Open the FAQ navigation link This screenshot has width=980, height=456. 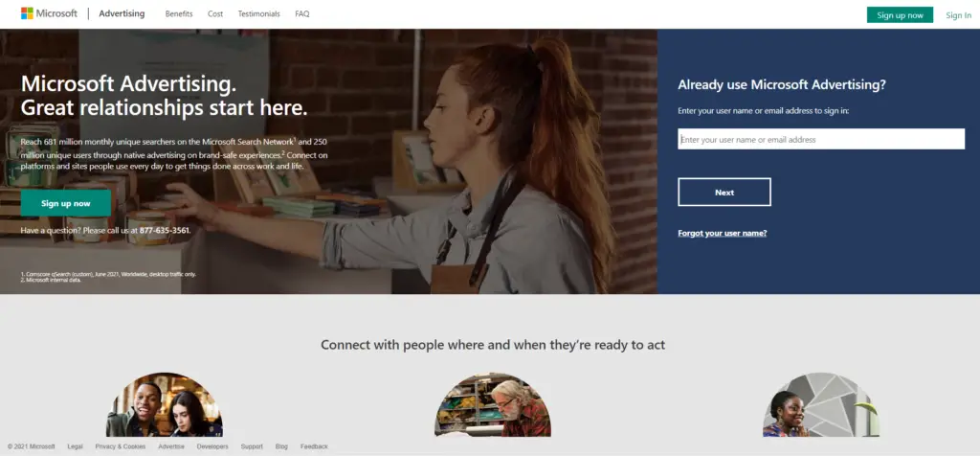tap(301, 13)
